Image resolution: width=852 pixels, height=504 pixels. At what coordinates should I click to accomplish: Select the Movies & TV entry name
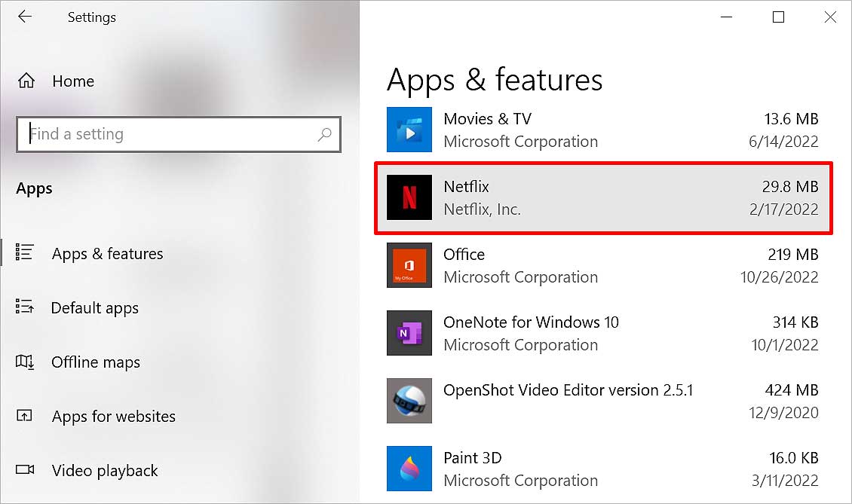(x=487, y=118)
